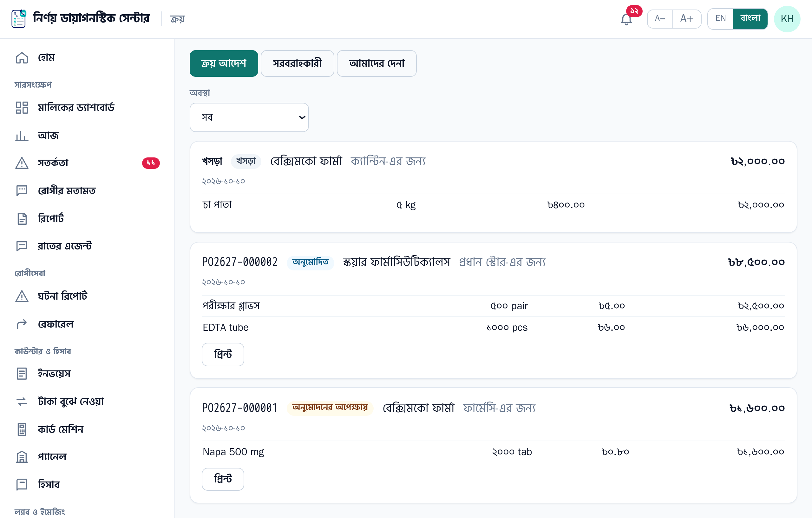Click the অনুমোদনের অপেক্ষায় status badge
The image size is (812, 518).
pyautogui.click(x=330, y=408)
